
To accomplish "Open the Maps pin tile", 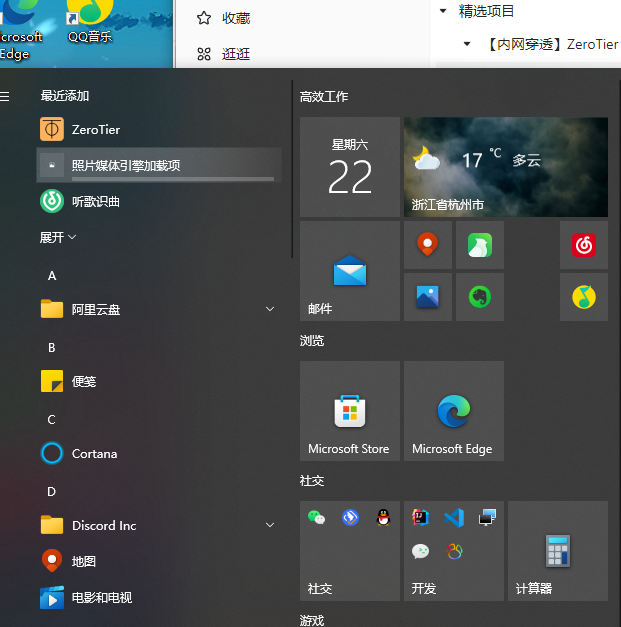I will tap(428, 245).
